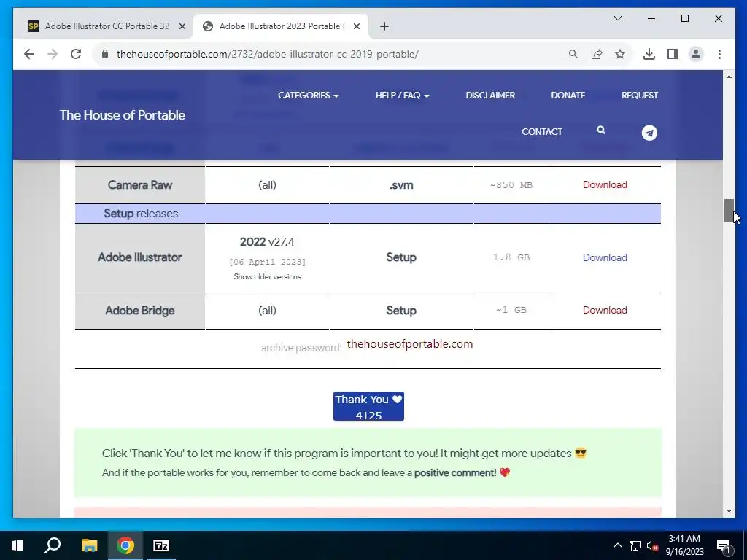The image size is (747, 560).
Task: Click the Thank You 4125 button
Action: pos(368,406)
